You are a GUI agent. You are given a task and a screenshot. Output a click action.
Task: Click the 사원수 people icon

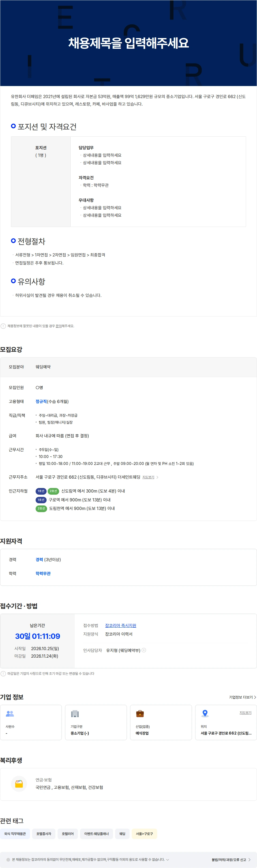click(x=10, y=714)
